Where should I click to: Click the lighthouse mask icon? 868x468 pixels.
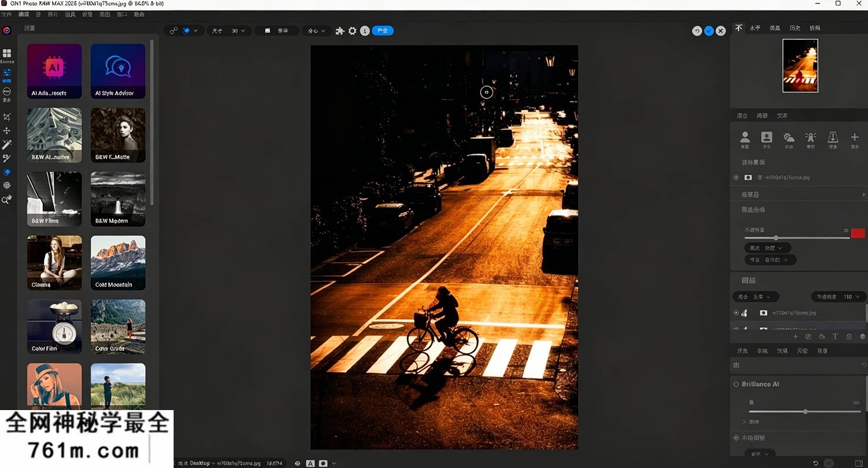tap(811, 137)
